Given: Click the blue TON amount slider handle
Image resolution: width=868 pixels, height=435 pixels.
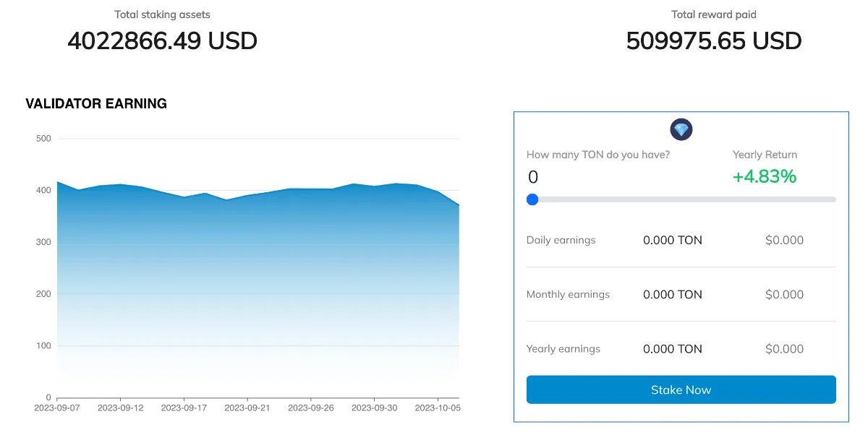Looking at the screenshot, I should click(x=532, y=199).
